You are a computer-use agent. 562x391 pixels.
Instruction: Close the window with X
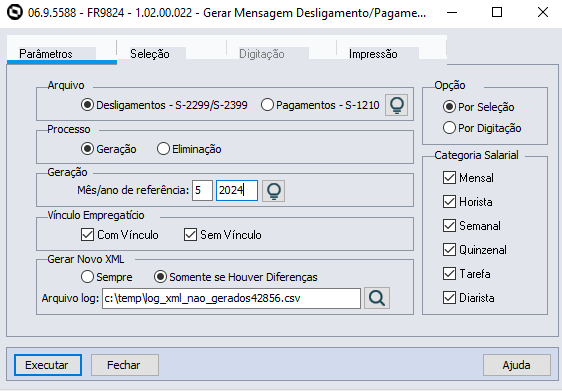click(543, 13)
